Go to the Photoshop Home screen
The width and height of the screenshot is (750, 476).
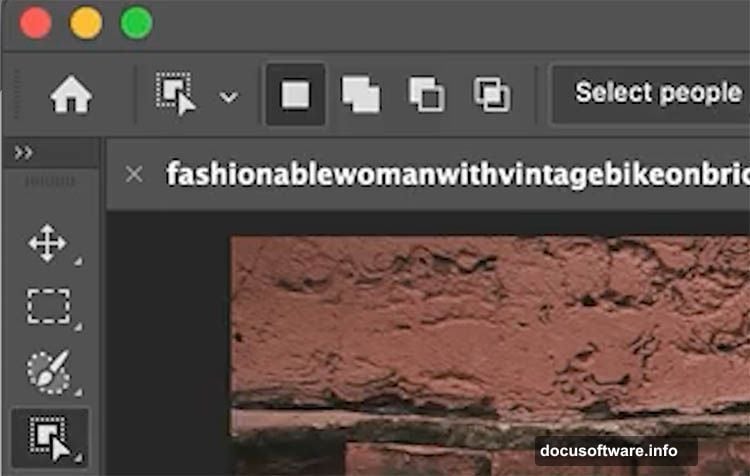(70, 96)
